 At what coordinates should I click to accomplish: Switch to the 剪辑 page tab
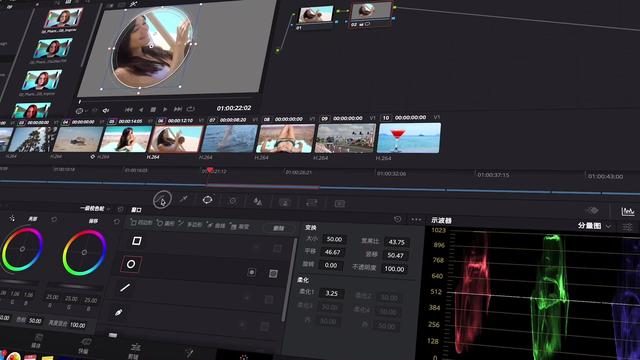134,351
